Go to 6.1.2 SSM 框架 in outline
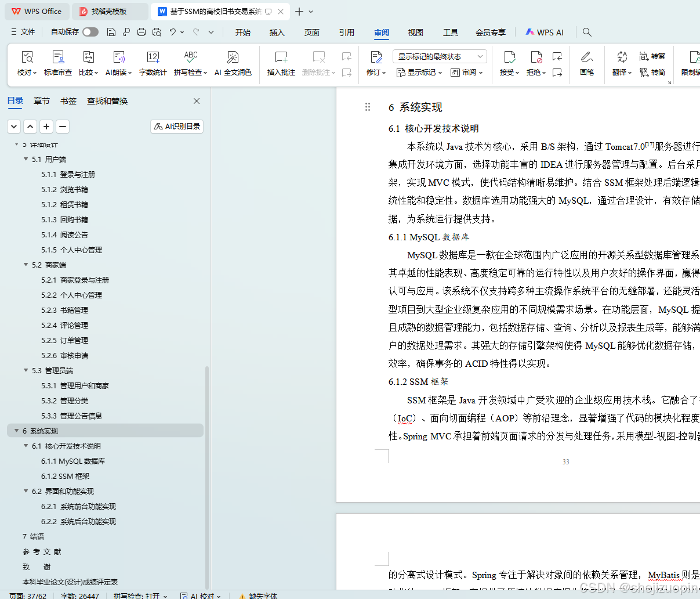The height and width of the screenshot is (599, 700). [x=65, y=476]
